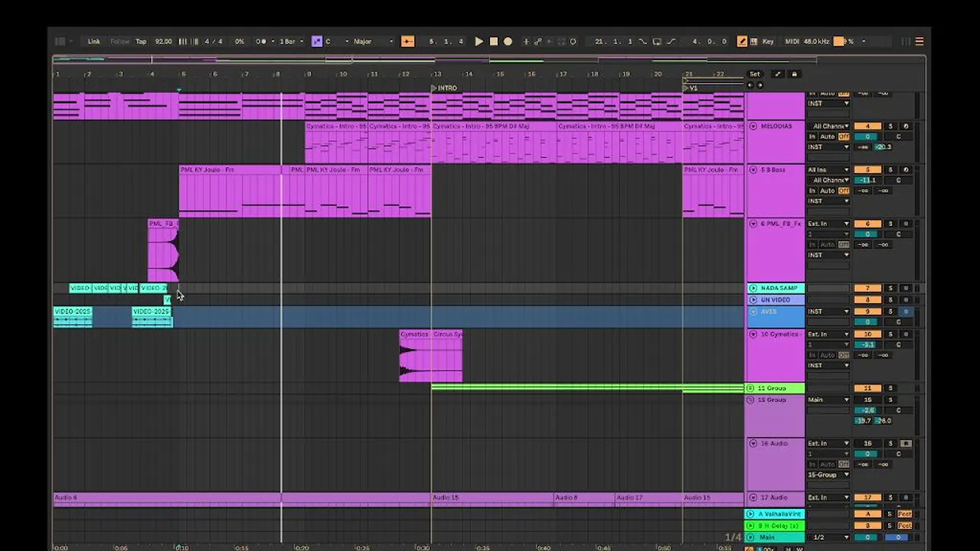This screenshot has width=980, height=551.
Task: Start playback with the Play button
Action: (479, 41)
